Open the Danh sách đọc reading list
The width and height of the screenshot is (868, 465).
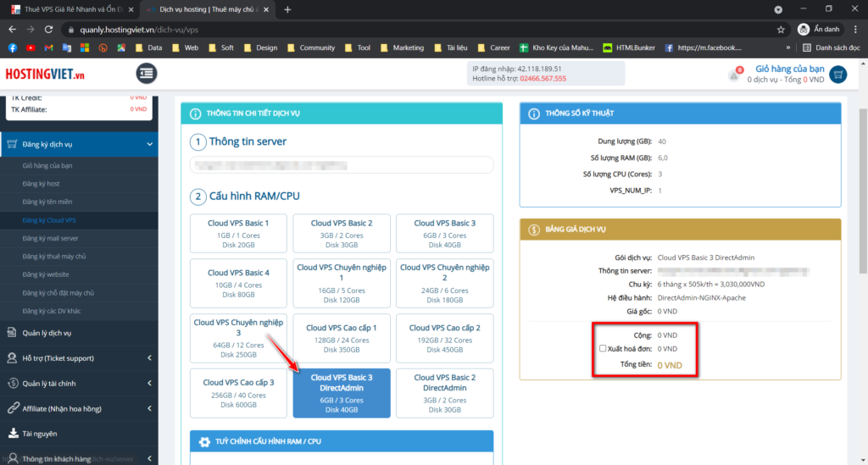[832, 48]
